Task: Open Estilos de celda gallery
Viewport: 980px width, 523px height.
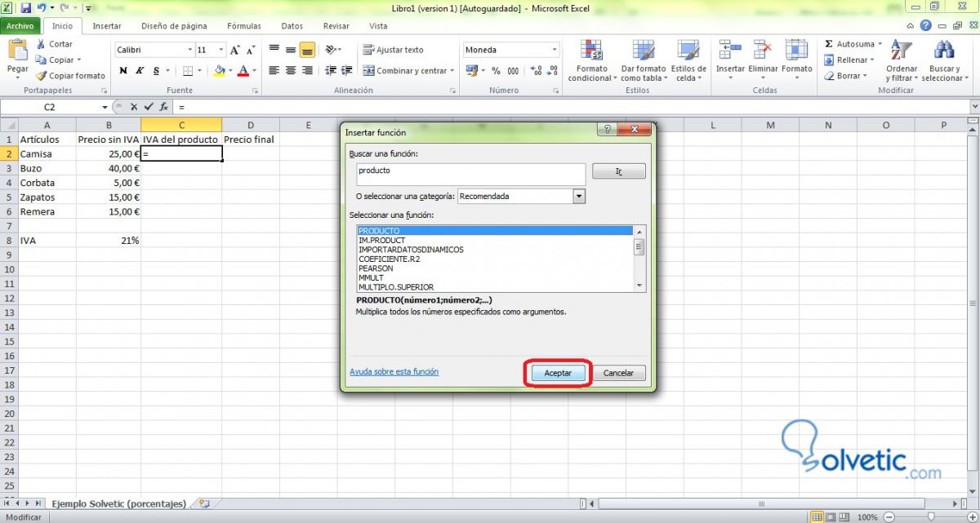Action: click(688, 60)
